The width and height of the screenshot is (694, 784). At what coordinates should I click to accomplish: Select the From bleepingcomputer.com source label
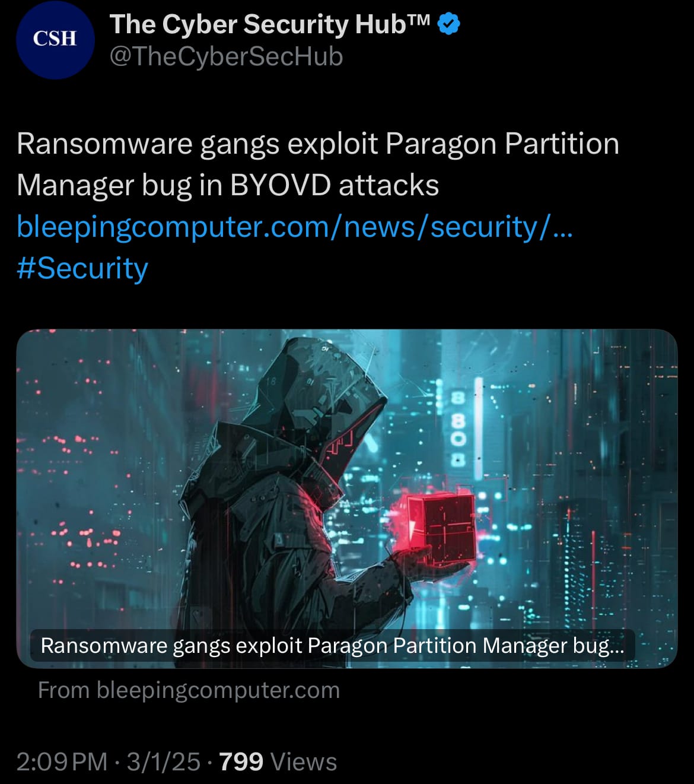click(189, 690)
